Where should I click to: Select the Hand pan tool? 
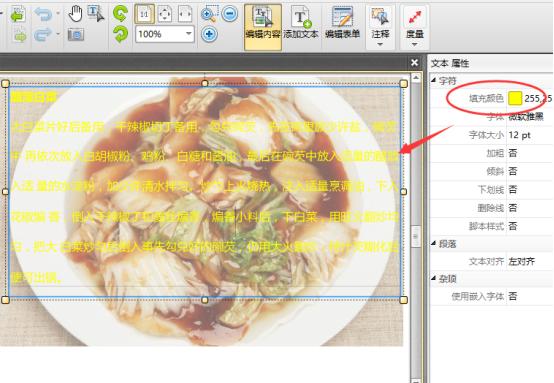(x=75, y=13)
